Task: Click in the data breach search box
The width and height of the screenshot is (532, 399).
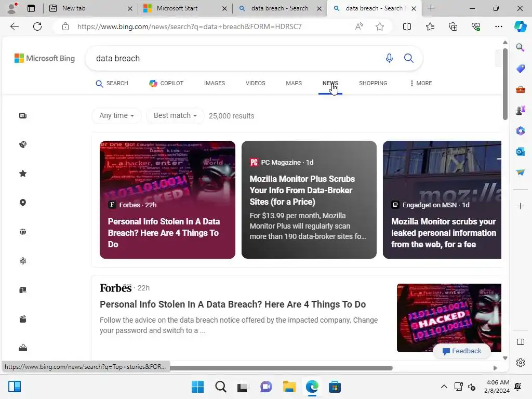Action: pos(234,58)
